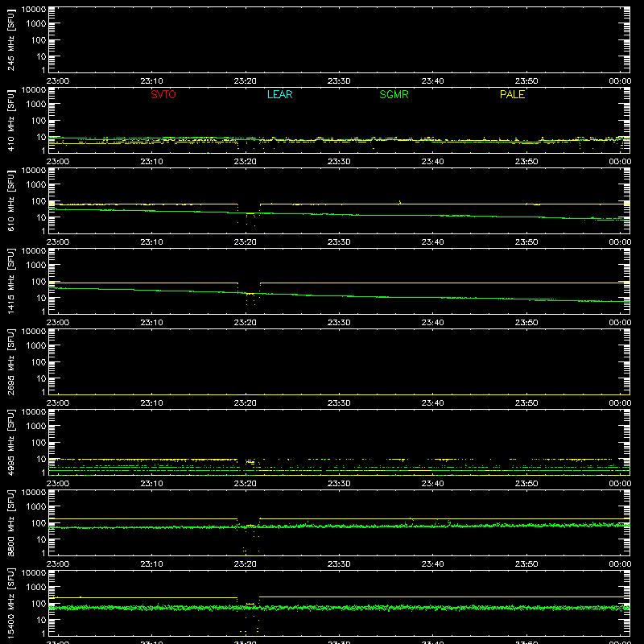This screenshot has width=644, height=644.
Task: Click the 4995 MHz [SFU] axis title
Action: click(11, 442)
